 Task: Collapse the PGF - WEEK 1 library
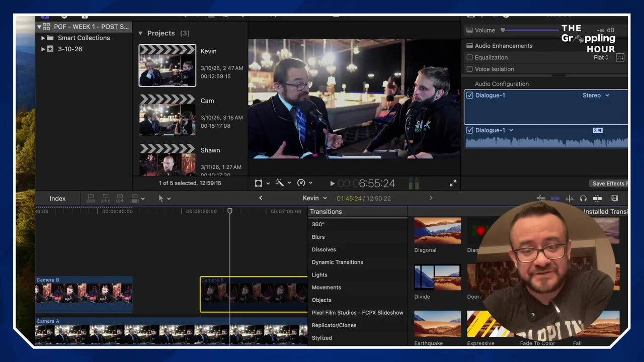click(39, 27)
